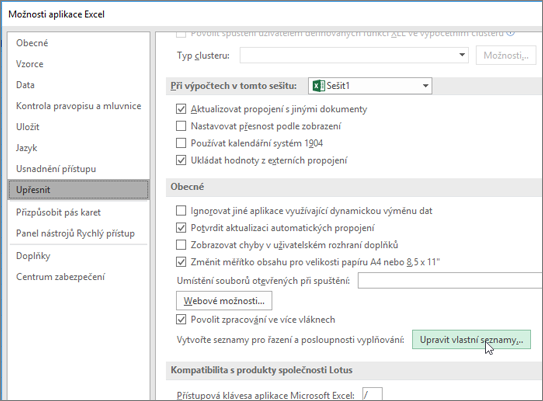Select Doplňky in the sidebar
Viewport: 543px width, 401px height.
coord(33,256)
